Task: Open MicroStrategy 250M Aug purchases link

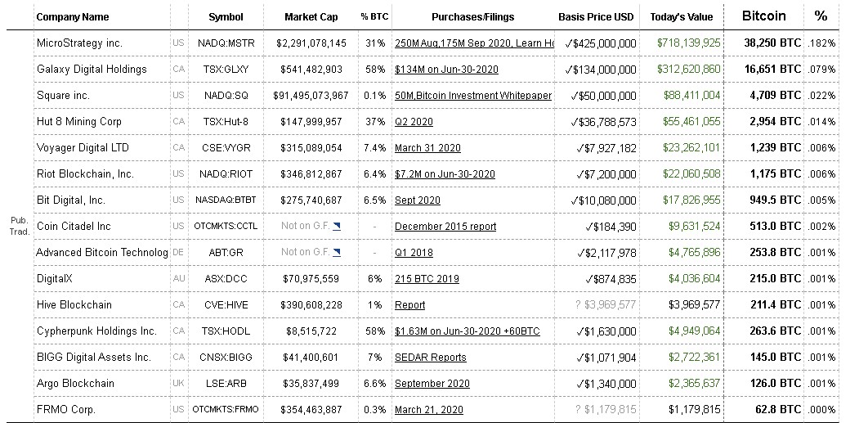Action: (473, 43)
